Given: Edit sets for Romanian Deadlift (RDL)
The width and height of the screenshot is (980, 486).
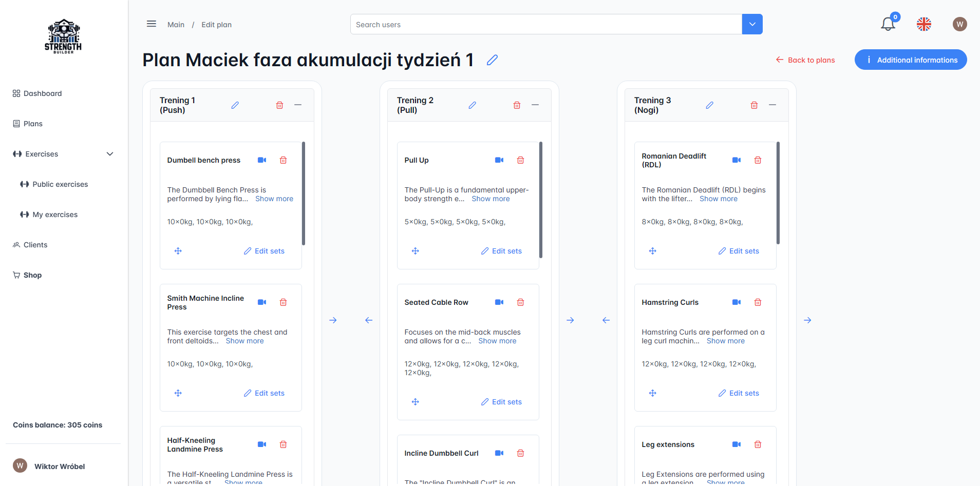Looking at the screenshot, I should (x=739, y=251).
